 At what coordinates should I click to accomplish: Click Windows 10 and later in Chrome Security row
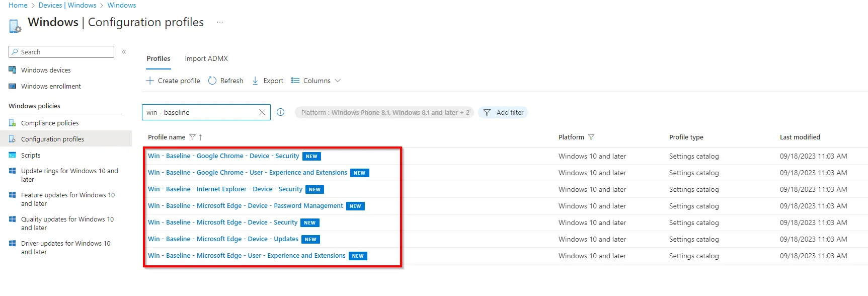592,156
